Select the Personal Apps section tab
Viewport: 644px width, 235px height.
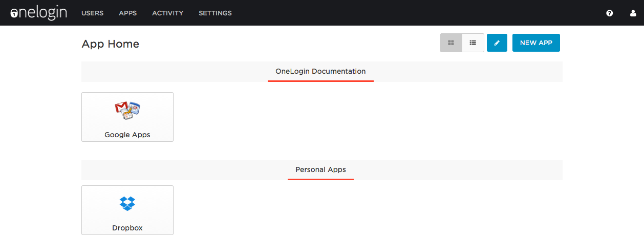(x=320, y=169)
